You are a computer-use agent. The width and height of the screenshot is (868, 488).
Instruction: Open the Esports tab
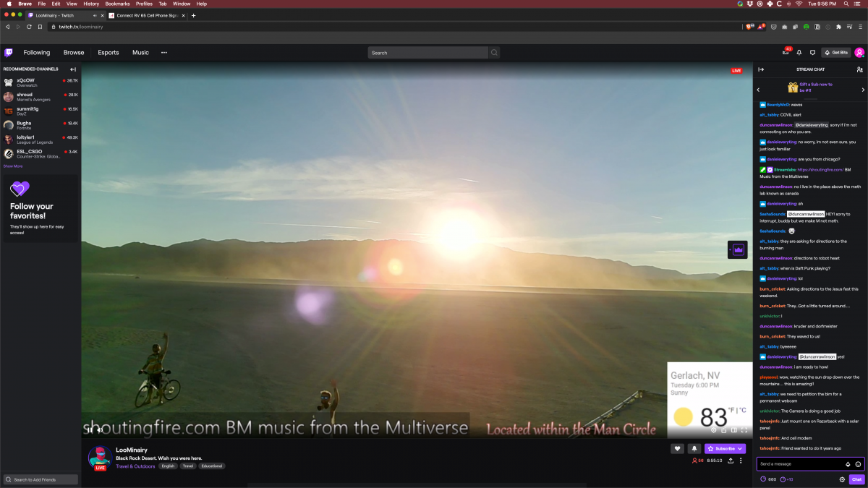109,52
